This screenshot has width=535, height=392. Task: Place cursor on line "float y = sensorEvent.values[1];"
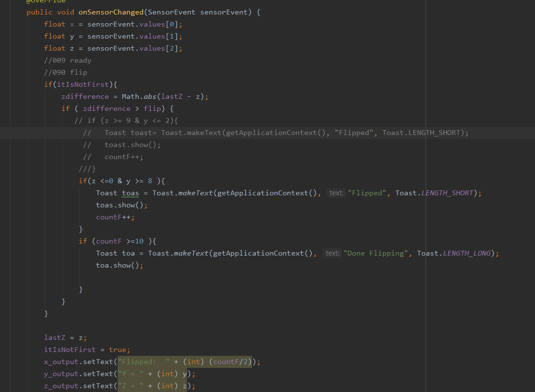click(x=113, y=36)
